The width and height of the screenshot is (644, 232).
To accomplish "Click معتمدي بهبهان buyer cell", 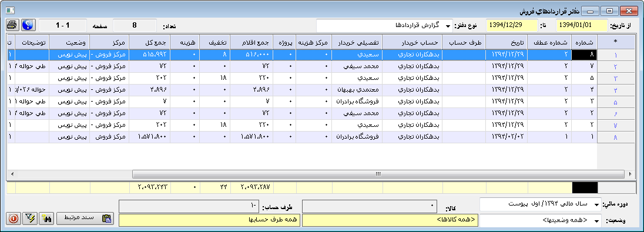I will coord(357,89).
